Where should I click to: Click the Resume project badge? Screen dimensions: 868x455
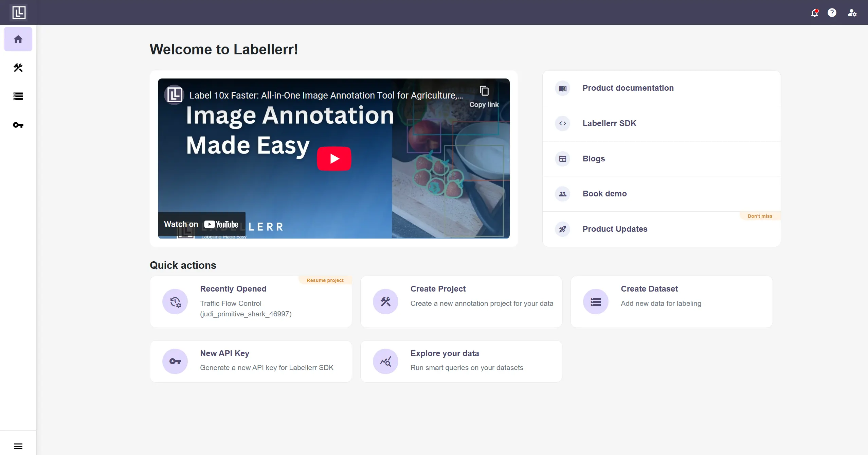tap(325, 280)
